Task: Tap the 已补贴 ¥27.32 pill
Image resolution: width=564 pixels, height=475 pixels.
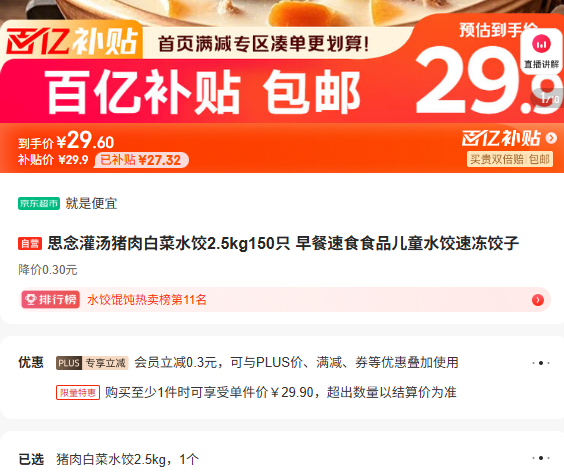Action: point(141,160)
